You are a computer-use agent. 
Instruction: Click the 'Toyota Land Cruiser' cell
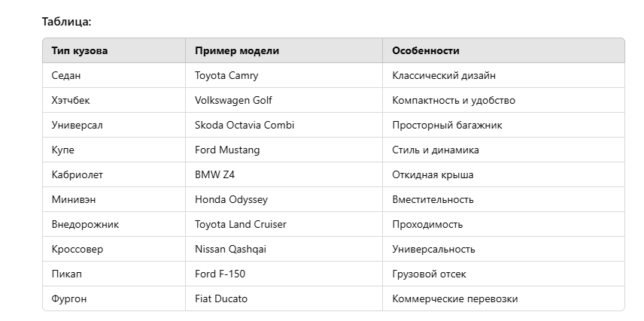[x=284, y=224]
